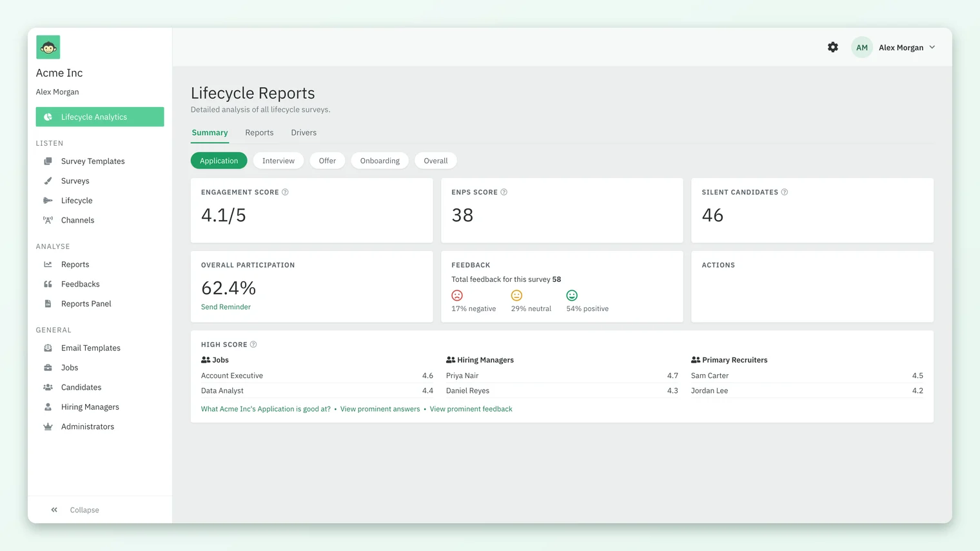Click Daniel Reyes in Hiring Managers
Viewport: 980px width, 551px height.
pyautogui.click(x=562, y=390)
